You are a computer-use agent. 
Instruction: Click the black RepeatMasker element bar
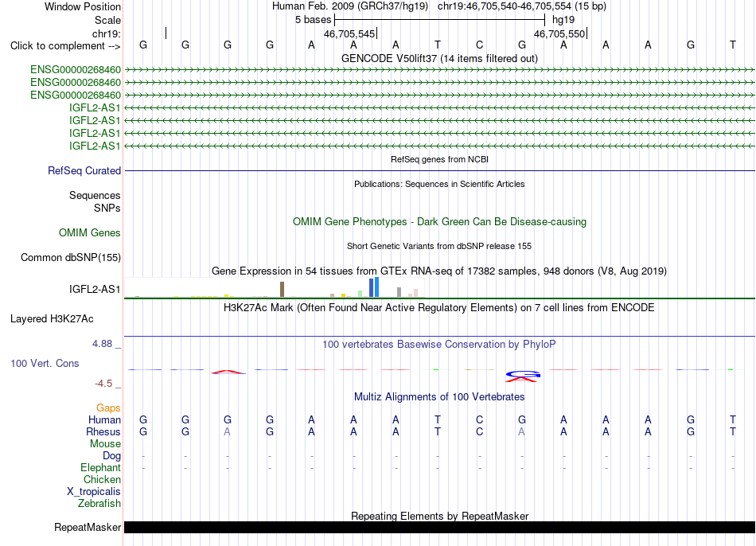[439, 527]
